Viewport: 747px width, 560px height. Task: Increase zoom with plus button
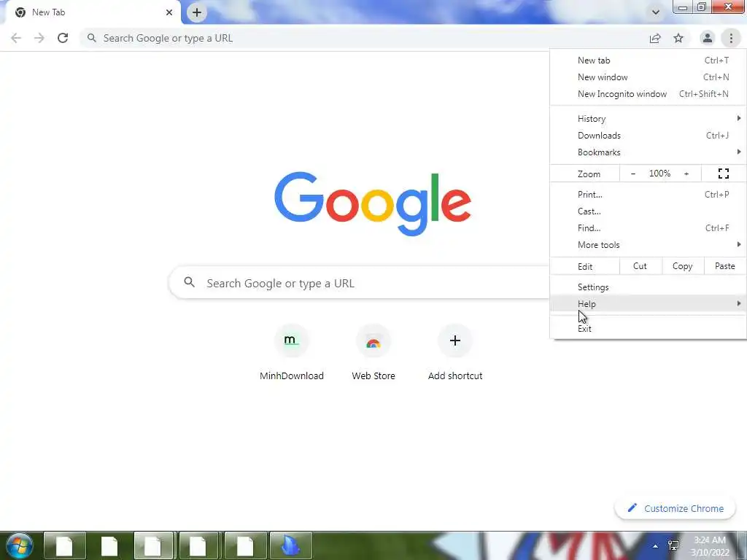tap(686, 174)
